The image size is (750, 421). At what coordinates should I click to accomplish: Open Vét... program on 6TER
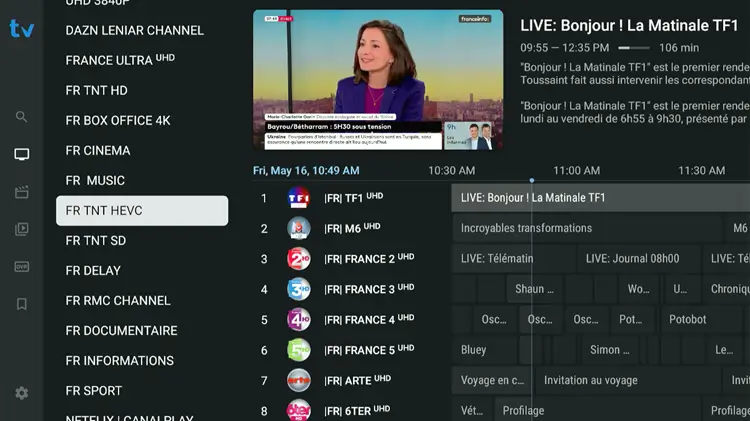pos(472,410)
